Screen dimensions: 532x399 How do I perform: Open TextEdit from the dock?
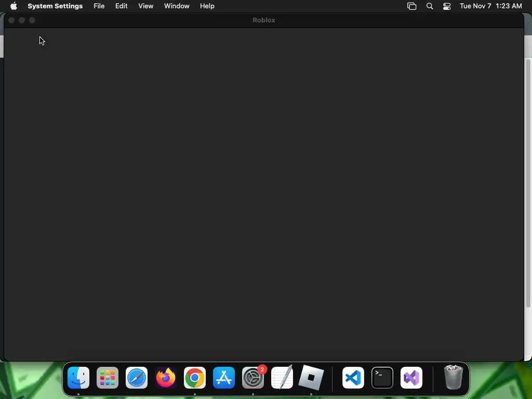click(x=282, y=378)
